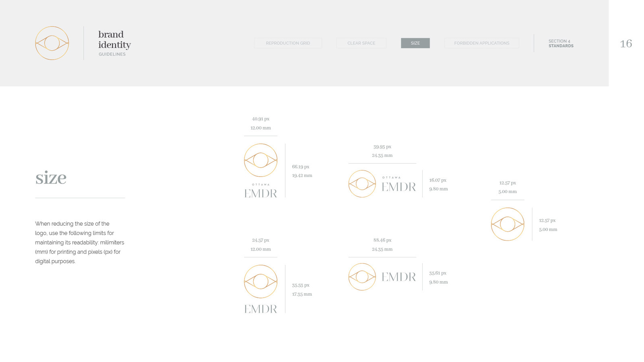
Task: Select the vertical EMDR logo without Ottawa
Action: pos(260,289)
